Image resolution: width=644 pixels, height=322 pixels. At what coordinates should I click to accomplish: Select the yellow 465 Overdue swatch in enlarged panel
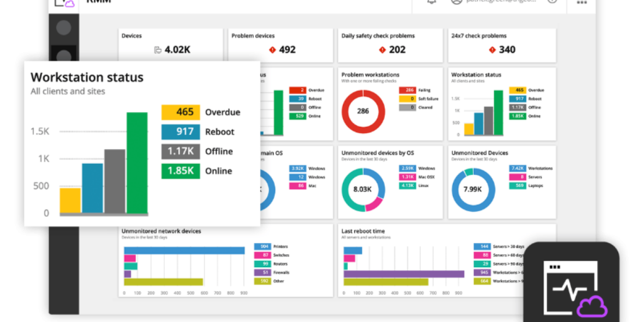(x=181, y=112)
